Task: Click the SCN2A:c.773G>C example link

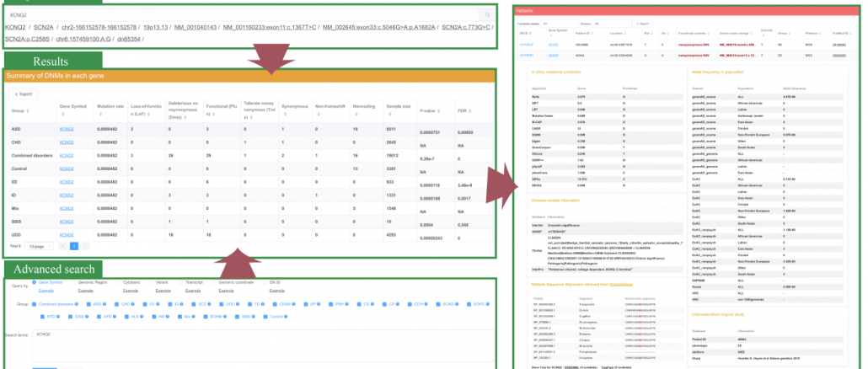Action: point(465,27)
